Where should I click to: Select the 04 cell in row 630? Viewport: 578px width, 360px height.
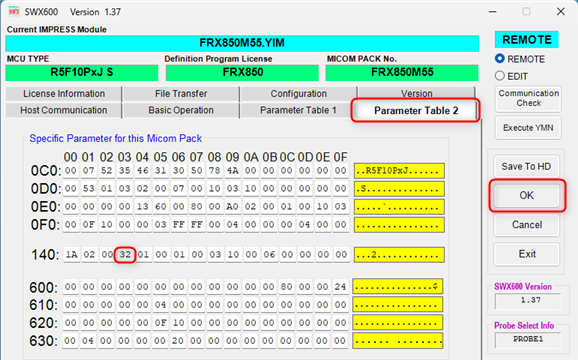tap(88, 341)
